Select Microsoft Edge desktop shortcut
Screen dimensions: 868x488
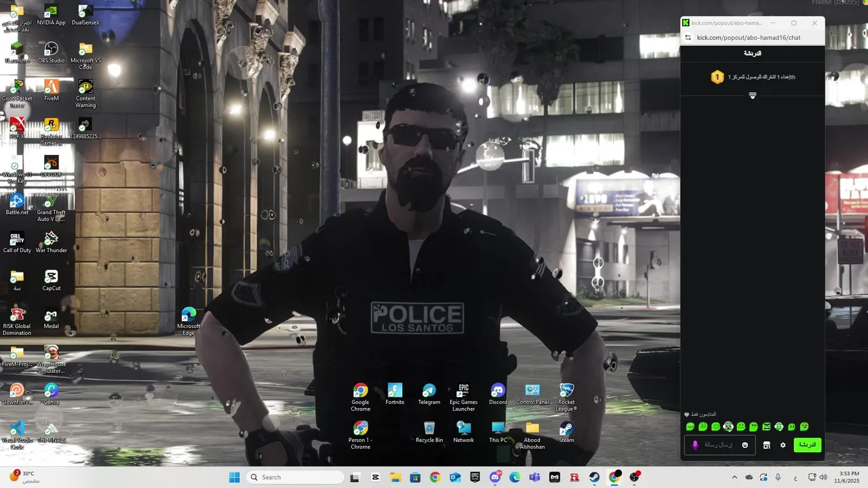tap(189, 321)
